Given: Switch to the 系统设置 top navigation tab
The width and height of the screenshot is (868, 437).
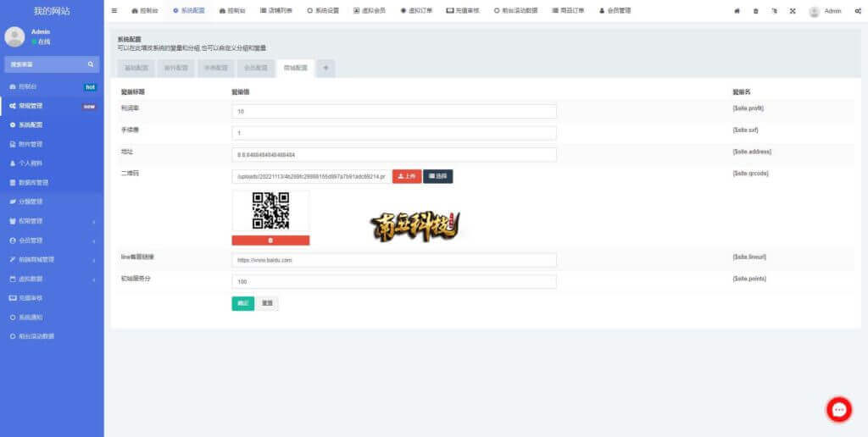Looking at the screenshot, I should 323,10.
